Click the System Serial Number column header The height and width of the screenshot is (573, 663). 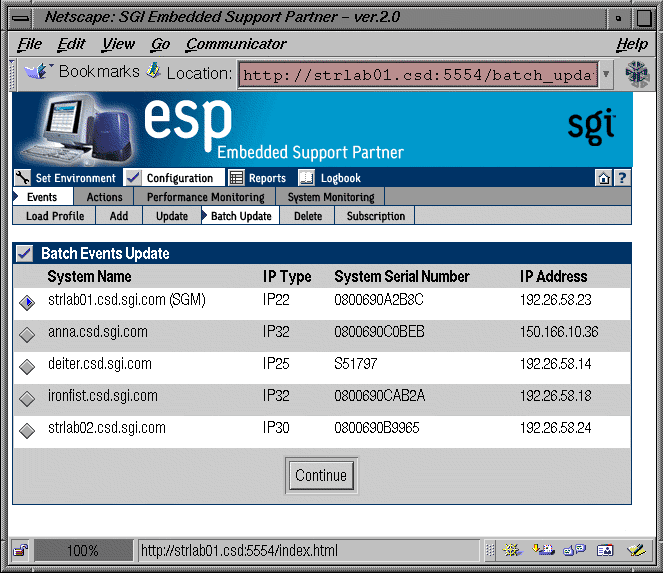[402, 277]
